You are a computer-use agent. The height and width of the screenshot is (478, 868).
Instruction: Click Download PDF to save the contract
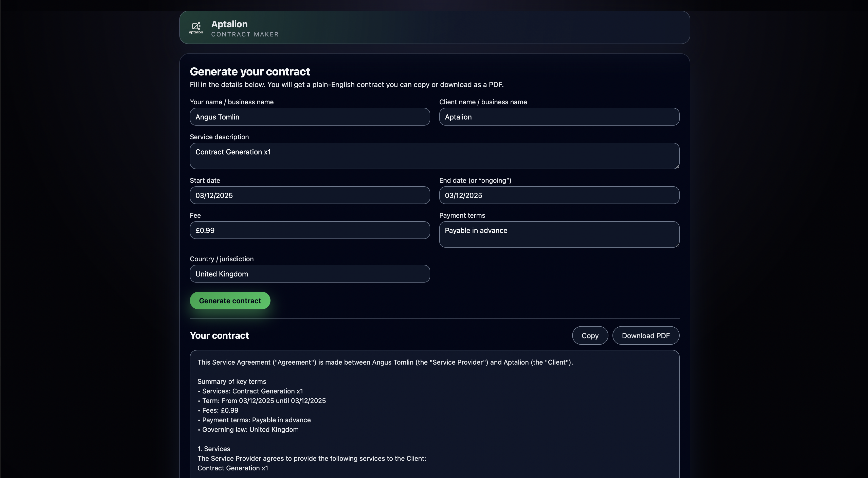click(x=646, y=335)
